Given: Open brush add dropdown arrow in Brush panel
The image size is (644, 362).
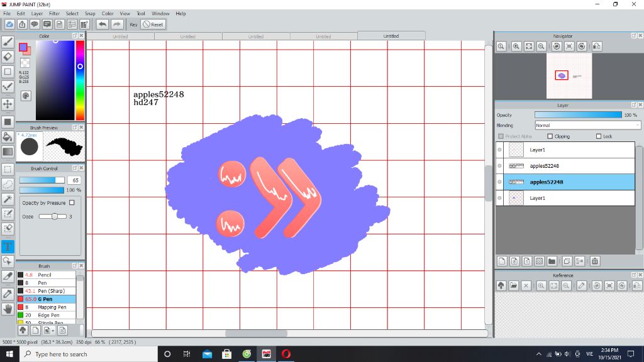Looking at the screenshot, I should point(53,331).
